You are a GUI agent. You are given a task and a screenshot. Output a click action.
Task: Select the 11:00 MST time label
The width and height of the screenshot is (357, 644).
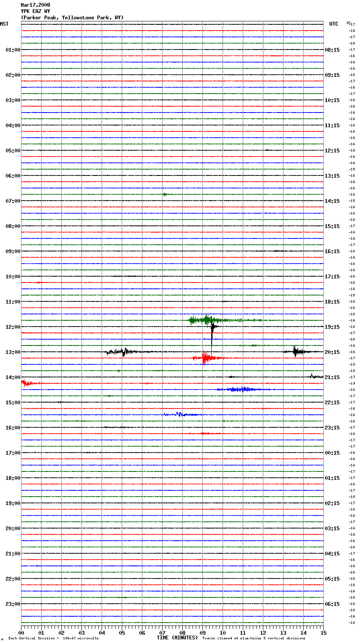click(13, 302)
